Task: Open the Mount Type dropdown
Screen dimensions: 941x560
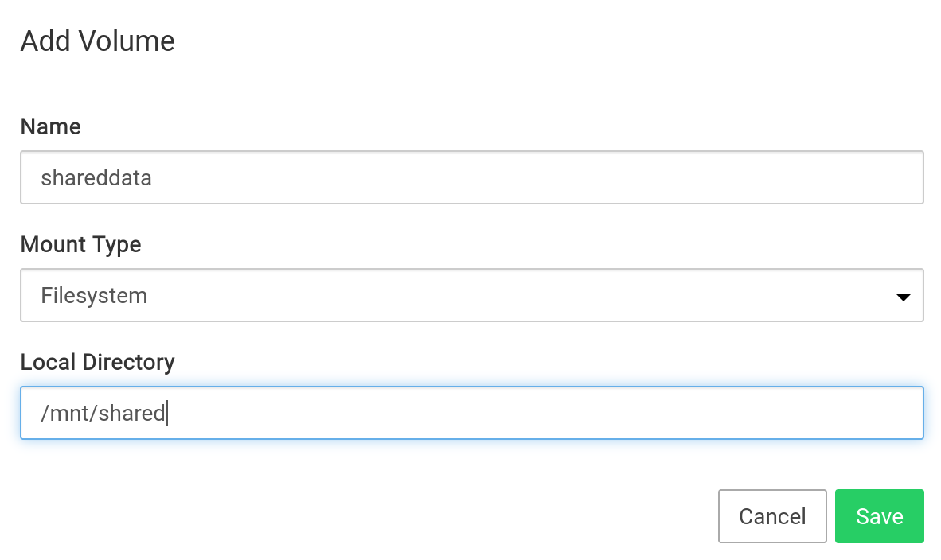Action: click(x=471, y=296)
